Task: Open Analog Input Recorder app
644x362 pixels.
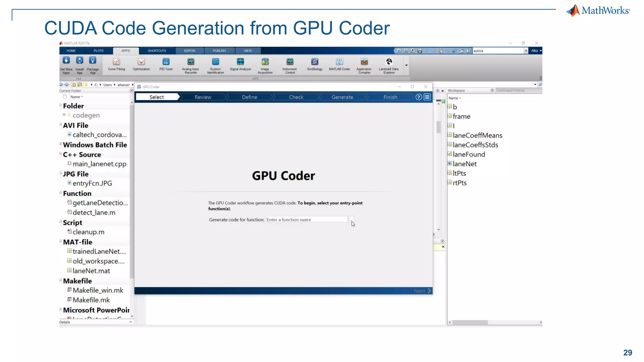Action: click(x=191, y=66)
